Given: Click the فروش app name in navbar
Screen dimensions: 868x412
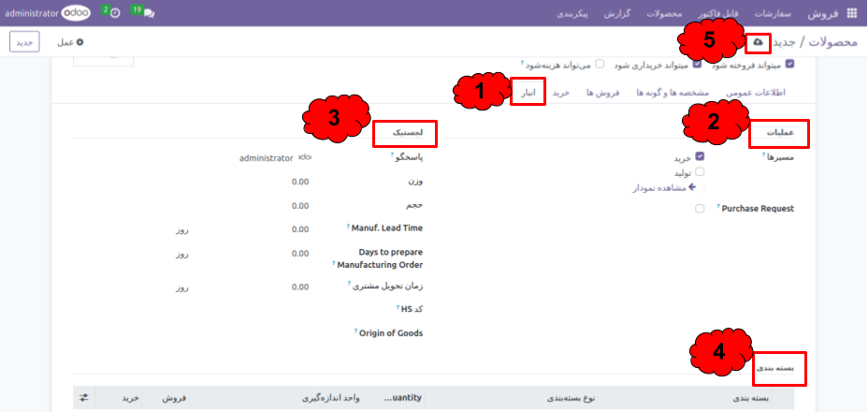Looking at the screenshot, I should [824, 14].
